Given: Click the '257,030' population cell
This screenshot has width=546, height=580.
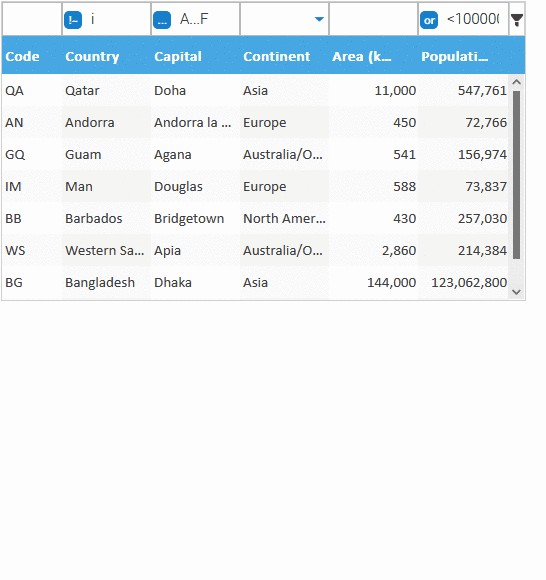Looking at the screenshot, I should click(x=463, y=219).
